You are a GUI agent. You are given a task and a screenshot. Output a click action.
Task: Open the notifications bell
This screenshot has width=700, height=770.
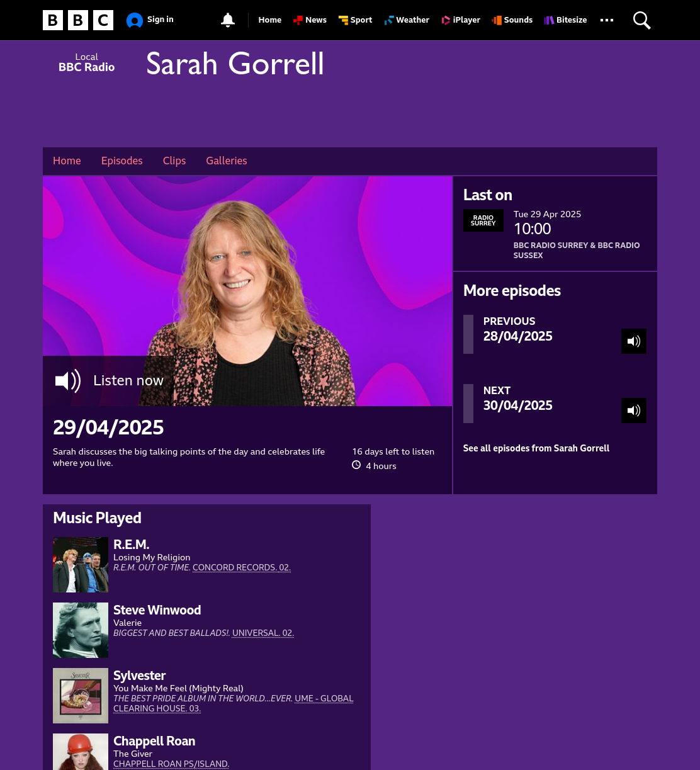point(228,20)
